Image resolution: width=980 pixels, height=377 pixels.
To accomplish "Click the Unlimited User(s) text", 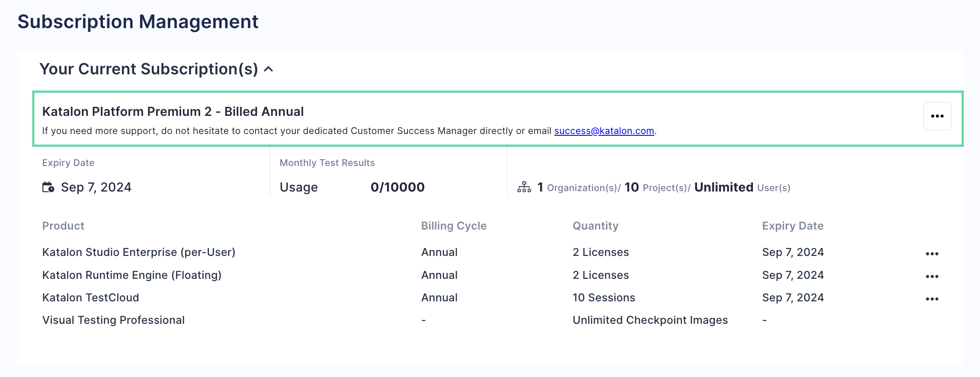I will point(742,187).
